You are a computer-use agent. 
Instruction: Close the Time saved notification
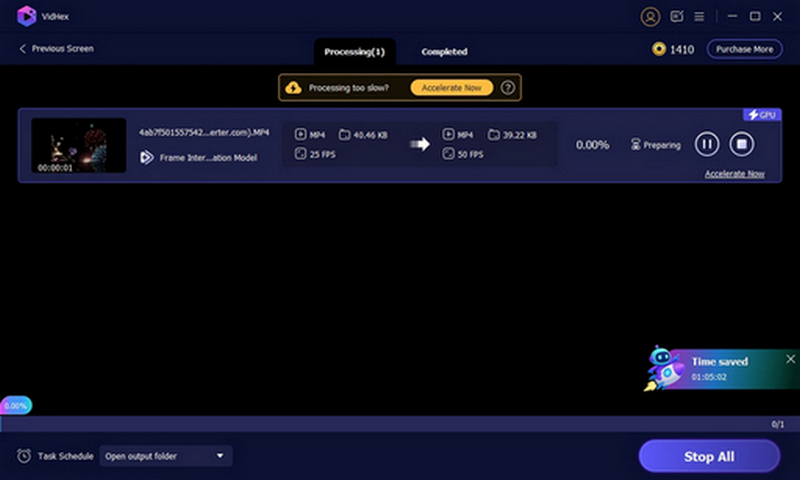pyautogui.click(x=790, y=359)
